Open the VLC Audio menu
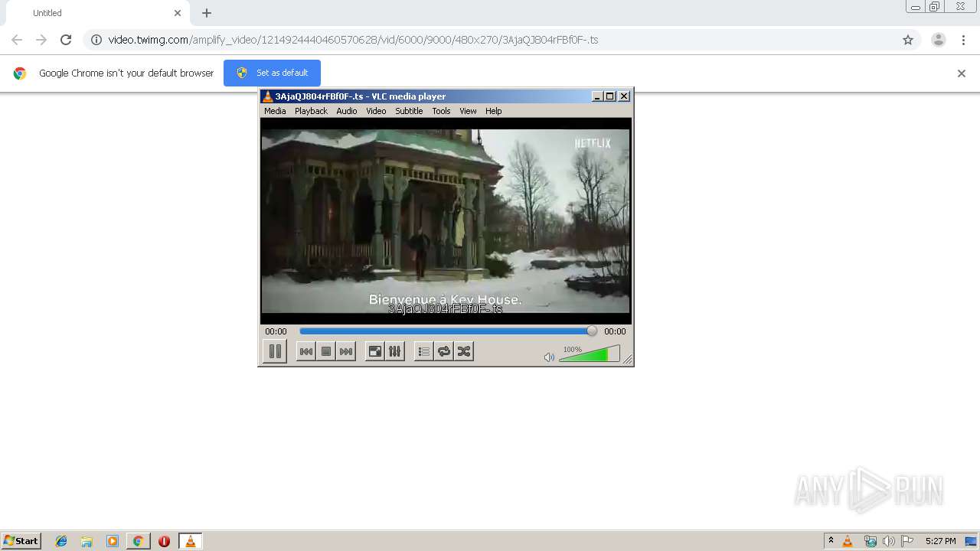The height and width of the screenshot is (551, 980). point(347,111)
